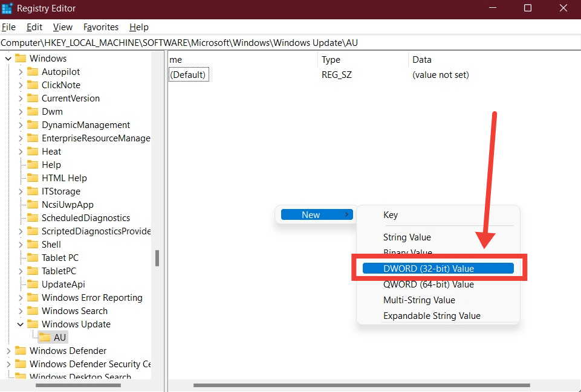Click the Data column header
This screenshot has height=392, width=581.
coord(422,60)
